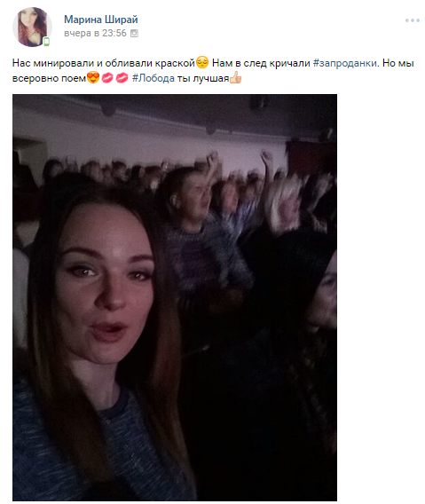Click the text 'ты лучшая'
The image size is (425, 504).
[x=203, y=78]
